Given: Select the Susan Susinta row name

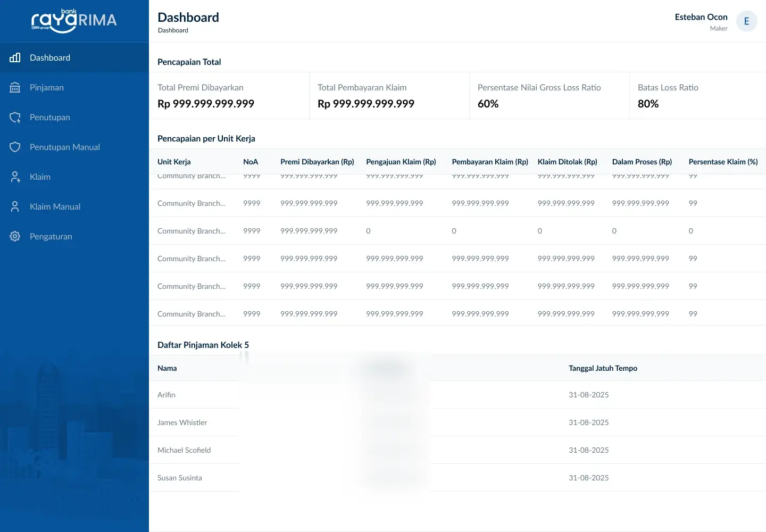Looking at the screenshot, I should [180, 478].
